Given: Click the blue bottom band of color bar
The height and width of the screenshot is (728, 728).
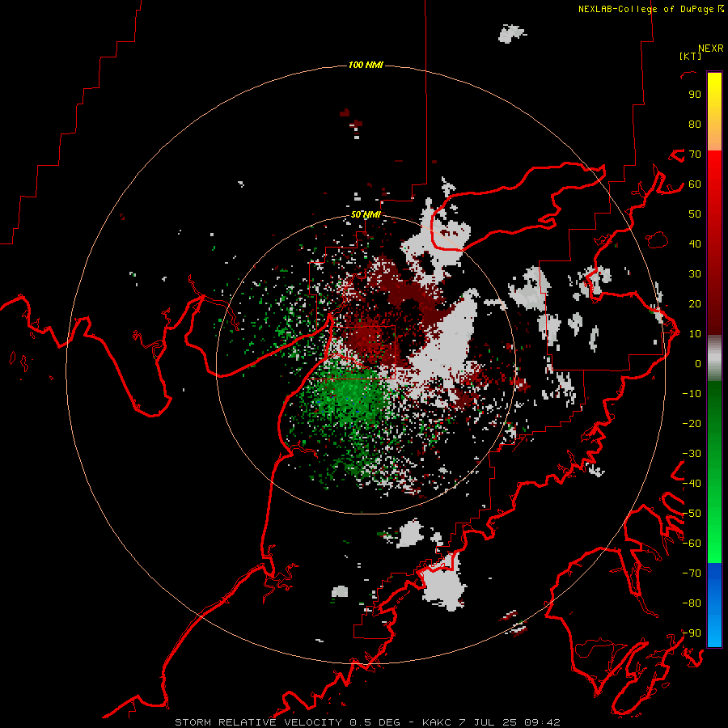Looking at the screenshot, I should (714, 605).
